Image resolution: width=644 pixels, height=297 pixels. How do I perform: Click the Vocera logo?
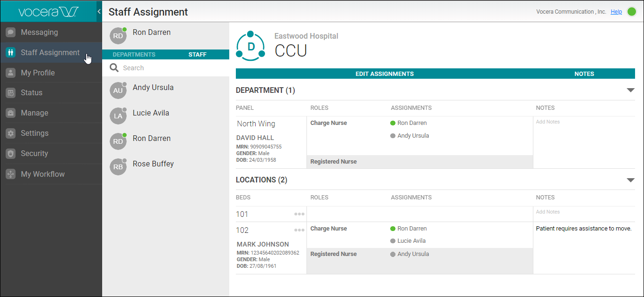[x=47, y=11]
